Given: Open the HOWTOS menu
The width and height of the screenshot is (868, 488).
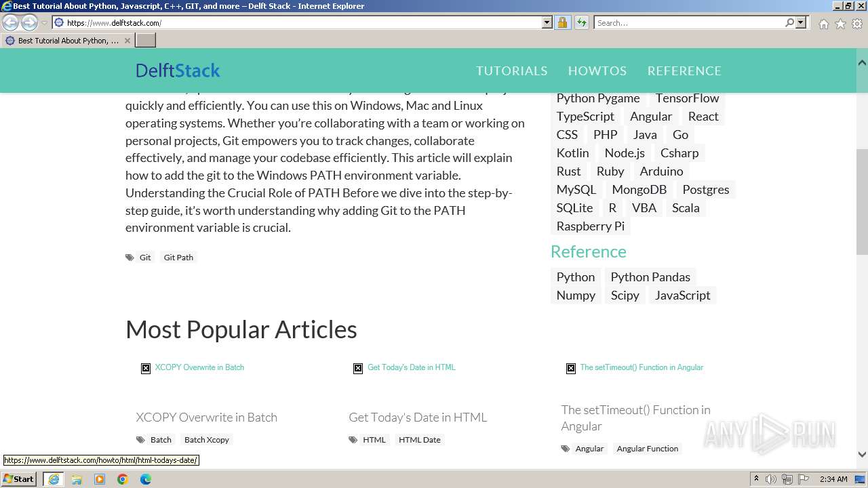Looking at the screenshot, I should [x=597, y=70].
